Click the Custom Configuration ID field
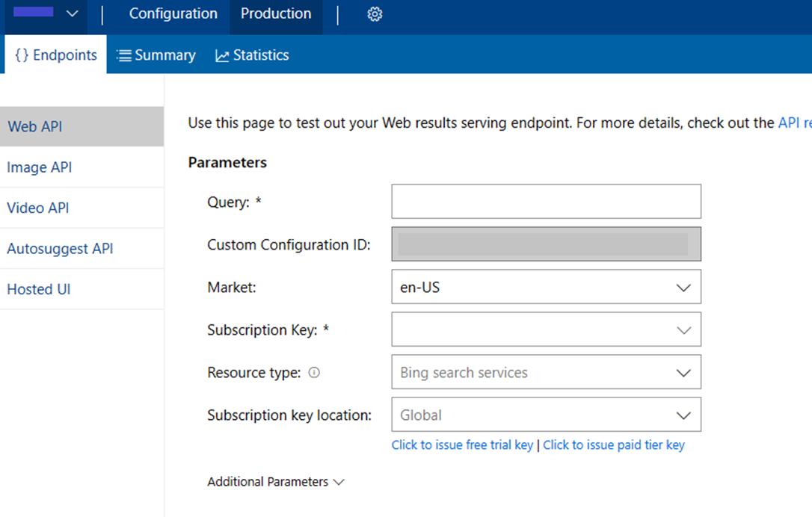812x517 pixels. click(x=546, y=244)
